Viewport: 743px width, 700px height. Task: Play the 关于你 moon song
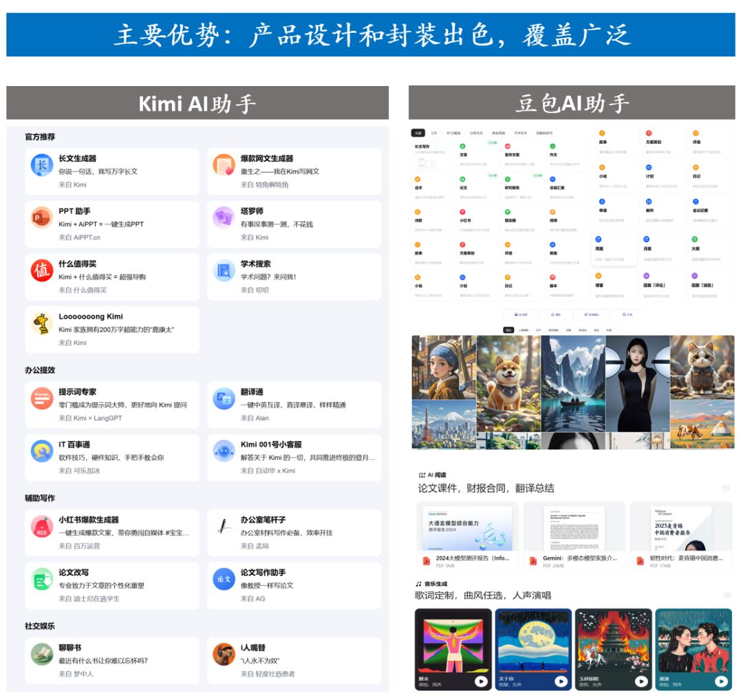[x=561, y=681]
